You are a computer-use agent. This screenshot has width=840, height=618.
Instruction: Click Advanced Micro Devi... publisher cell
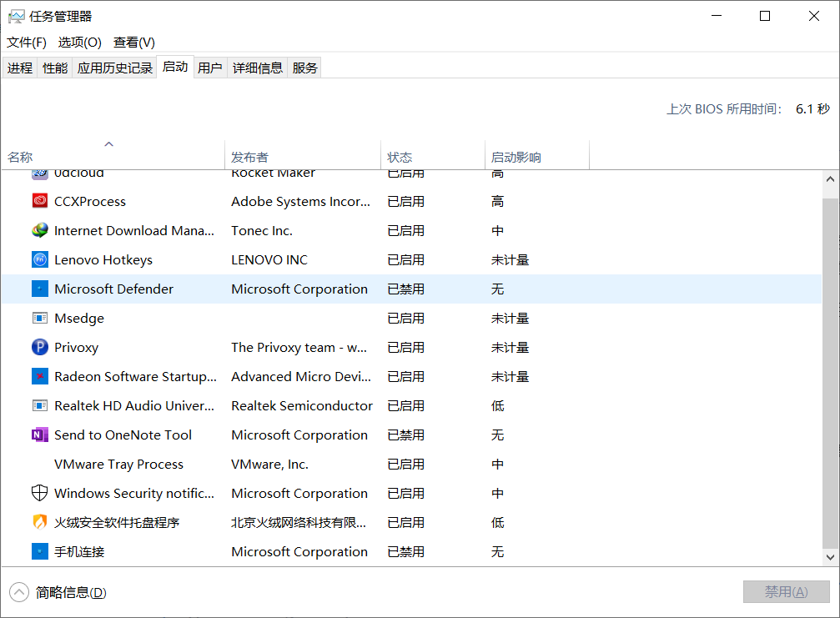click(x=301, y=376)
